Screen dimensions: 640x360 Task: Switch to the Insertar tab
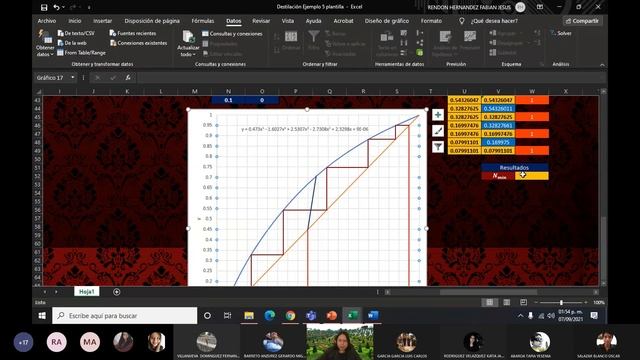[x=102, y=21]
